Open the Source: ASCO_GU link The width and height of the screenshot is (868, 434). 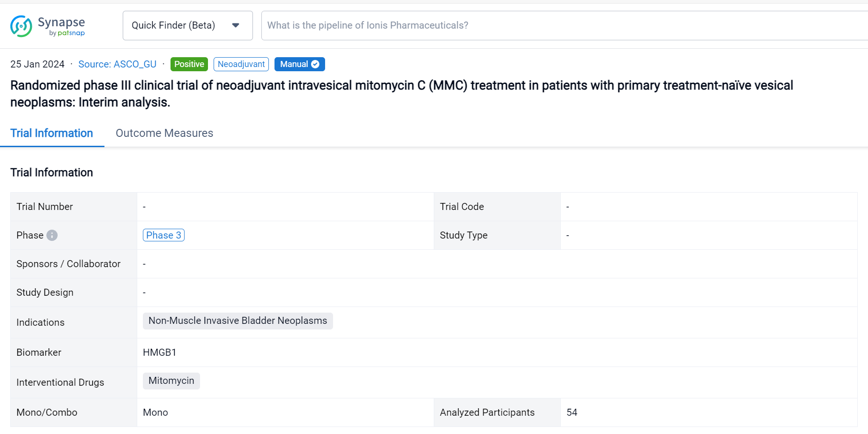(117, 64)
